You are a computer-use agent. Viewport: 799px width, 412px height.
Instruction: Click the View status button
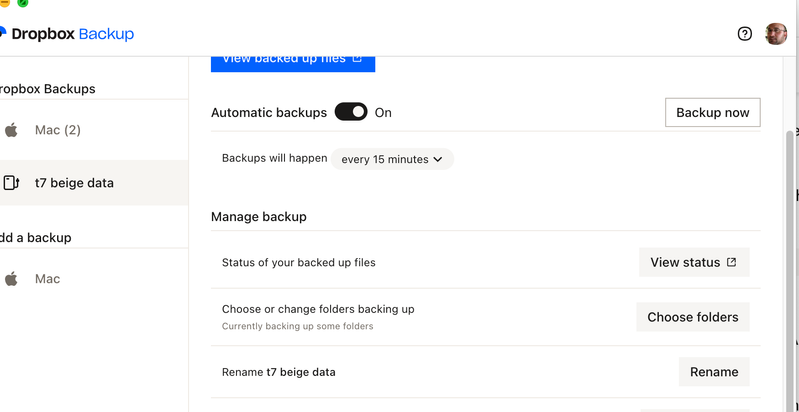tap(693, 262)
